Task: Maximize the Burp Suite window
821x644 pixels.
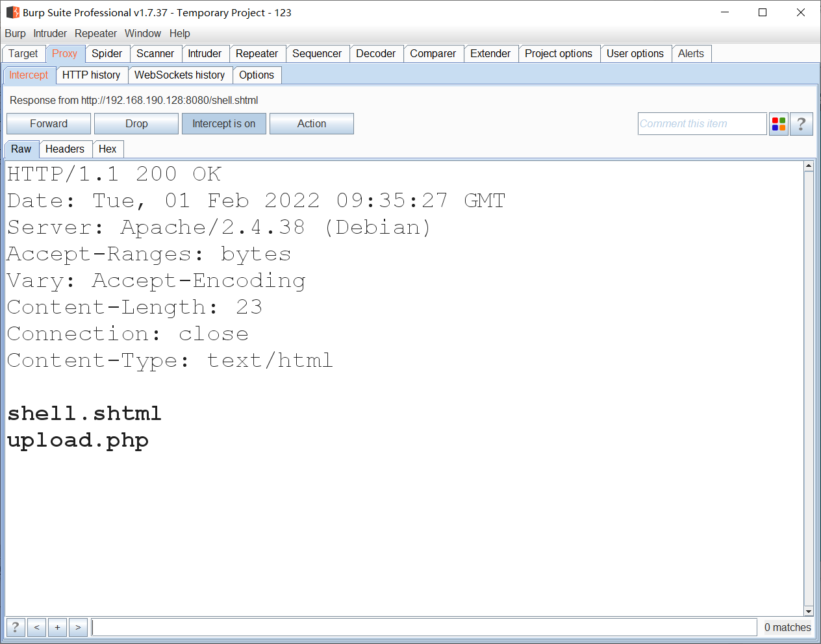Action: tap(763, 12)
